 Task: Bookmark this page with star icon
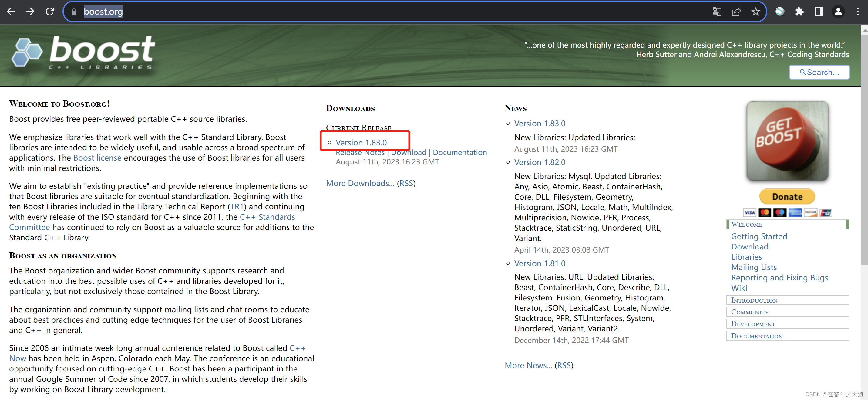click(755, 12)
